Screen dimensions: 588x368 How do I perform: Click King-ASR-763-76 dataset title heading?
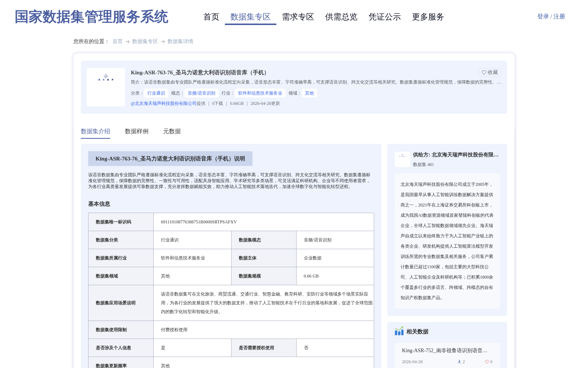(200, 72)
